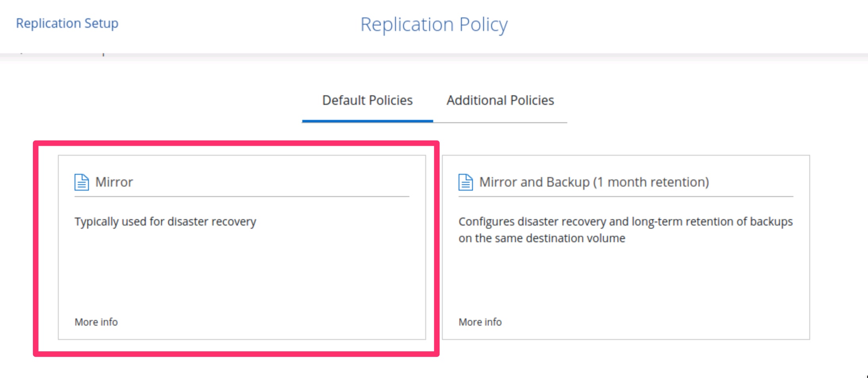This screenshot has height=378, width=868.
Task: Click divider line under Mirror and Backup title
Action: 626,196
